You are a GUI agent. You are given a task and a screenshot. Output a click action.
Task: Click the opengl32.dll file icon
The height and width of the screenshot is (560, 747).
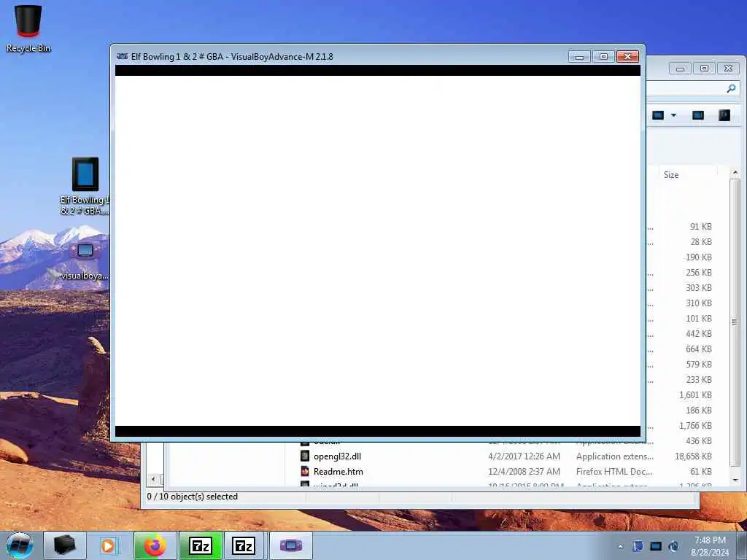coord(305,456)
